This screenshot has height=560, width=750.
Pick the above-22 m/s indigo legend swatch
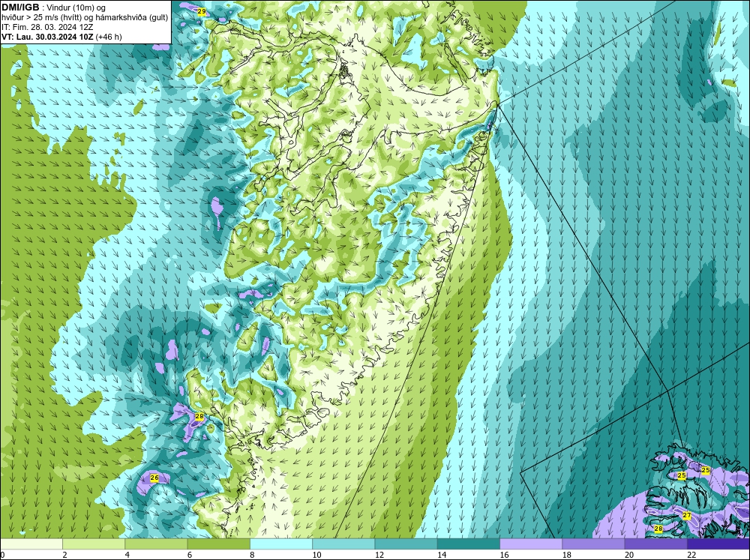[718, 544]
